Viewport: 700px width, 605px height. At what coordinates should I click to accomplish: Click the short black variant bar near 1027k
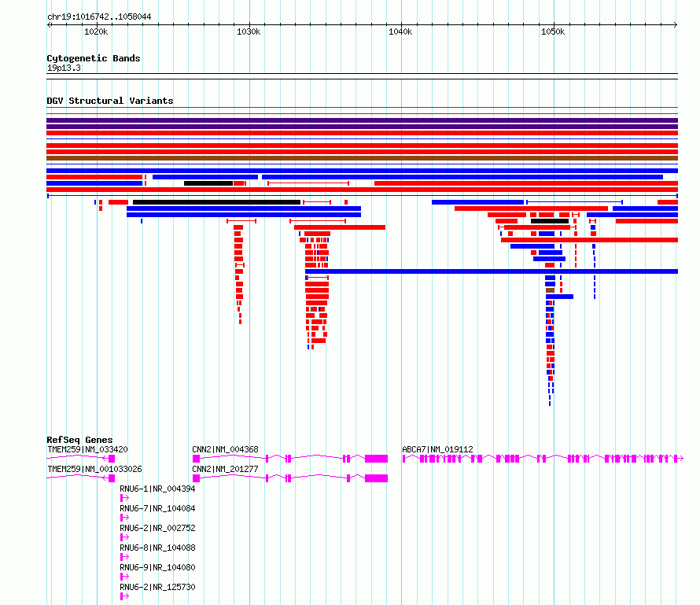pos(208,183)
